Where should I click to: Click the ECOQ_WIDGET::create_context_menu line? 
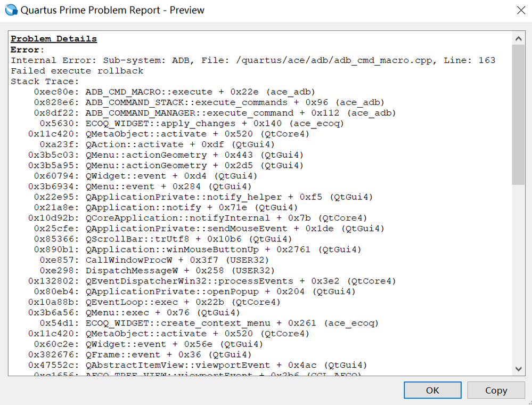tap(209, 323)
